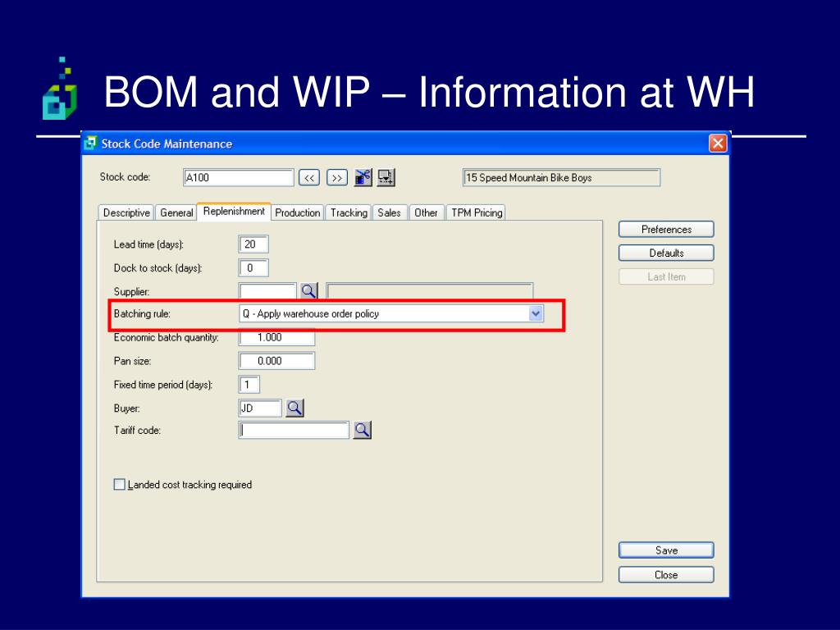This screenshot has height=630, width=840.
Task: Save the stock code changes
Action: (x=666, y=550)
